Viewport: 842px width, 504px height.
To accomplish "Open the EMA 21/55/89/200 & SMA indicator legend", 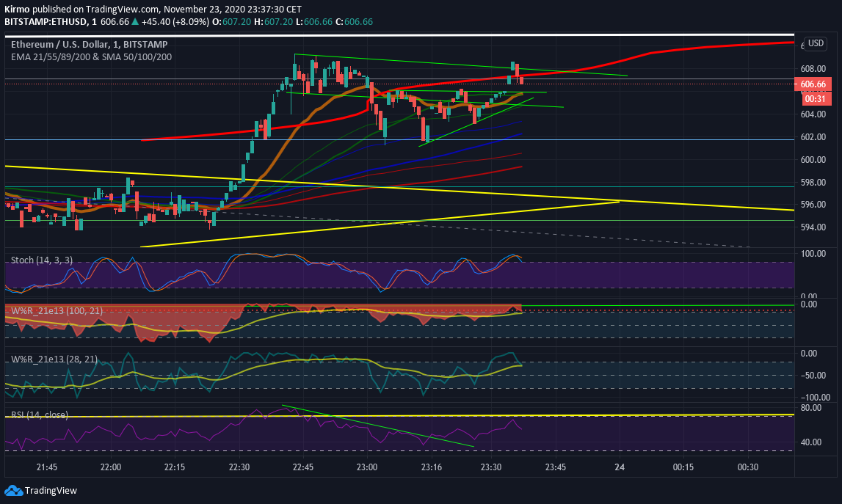I will pyautogui.click(x=91, y=57).
